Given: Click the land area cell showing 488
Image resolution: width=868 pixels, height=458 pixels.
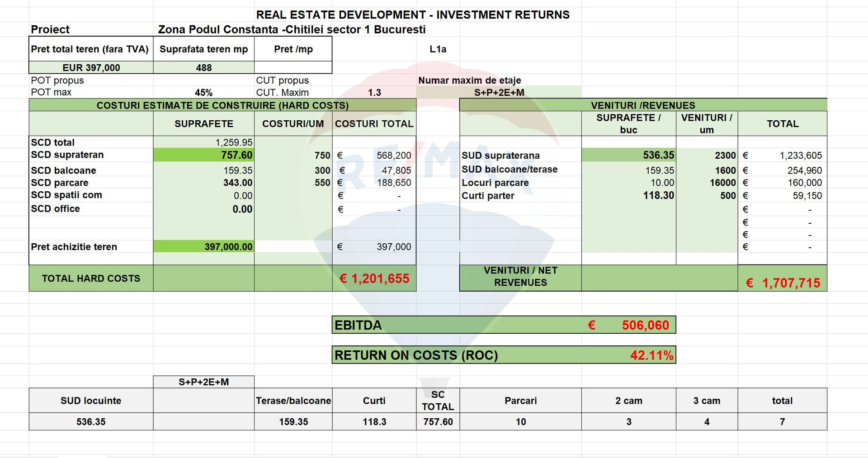Looking at the screenshot, I should tap(203, 68).
